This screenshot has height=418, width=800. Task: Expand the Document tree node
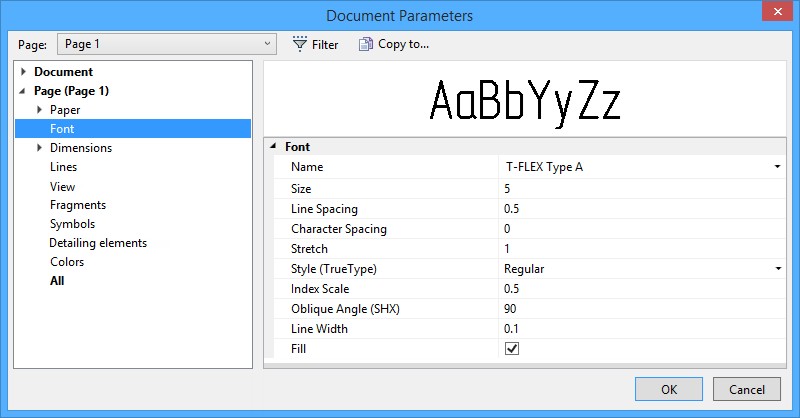[x=24, y=72]
